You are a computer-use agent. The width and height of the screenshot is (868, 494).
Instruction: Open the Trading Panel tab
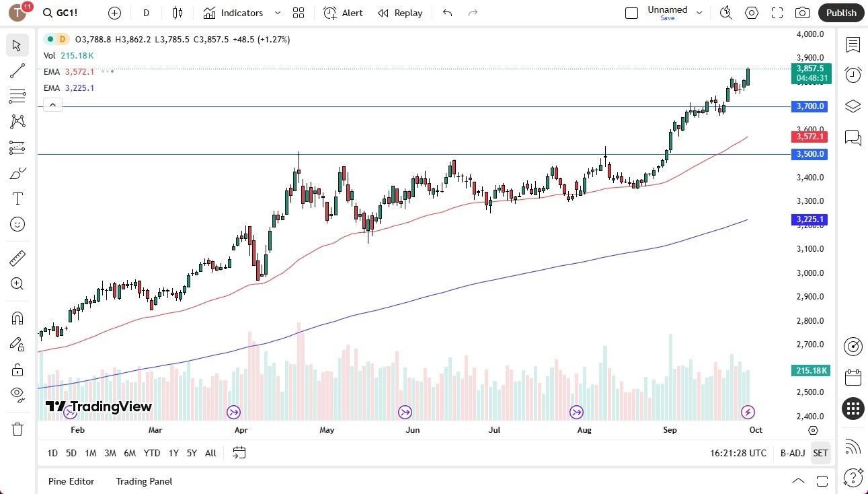143,481
